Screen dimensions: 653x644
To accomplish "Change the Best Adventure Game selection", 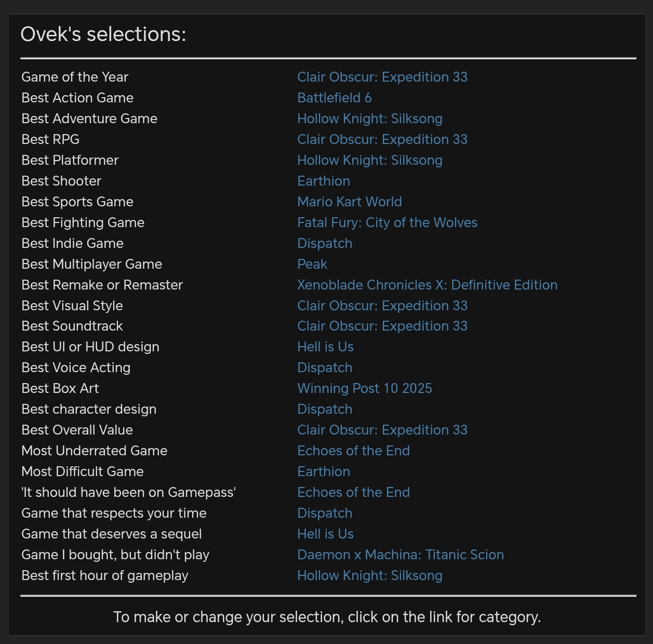I will point(369,119).
